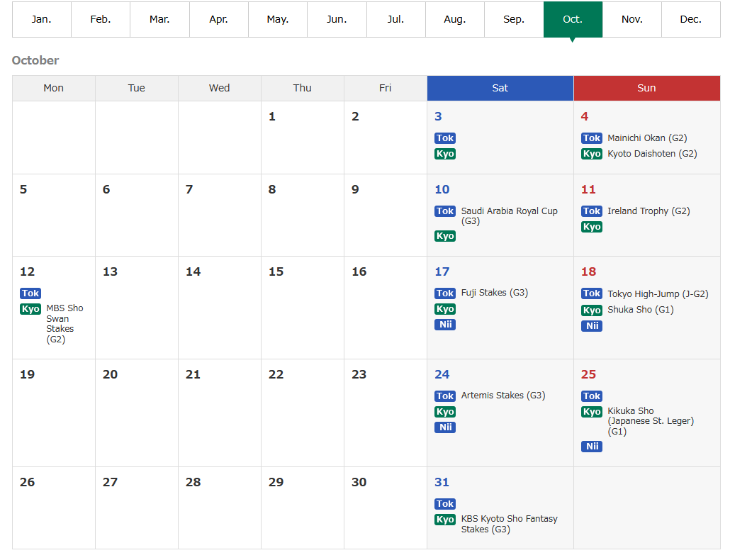
Task: Click the date number 18
Action: (588, 271)
